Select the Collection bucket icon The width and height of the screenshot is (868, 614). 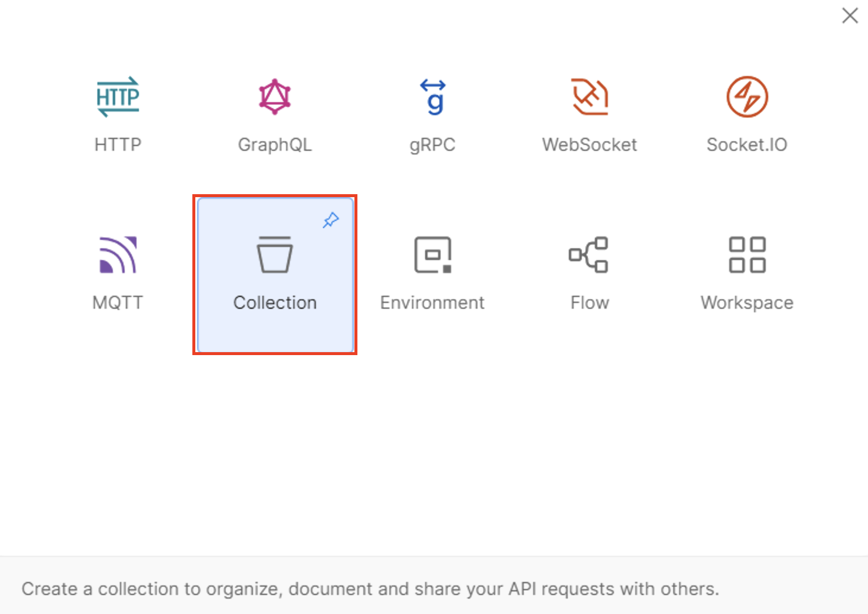pos(274,255)
